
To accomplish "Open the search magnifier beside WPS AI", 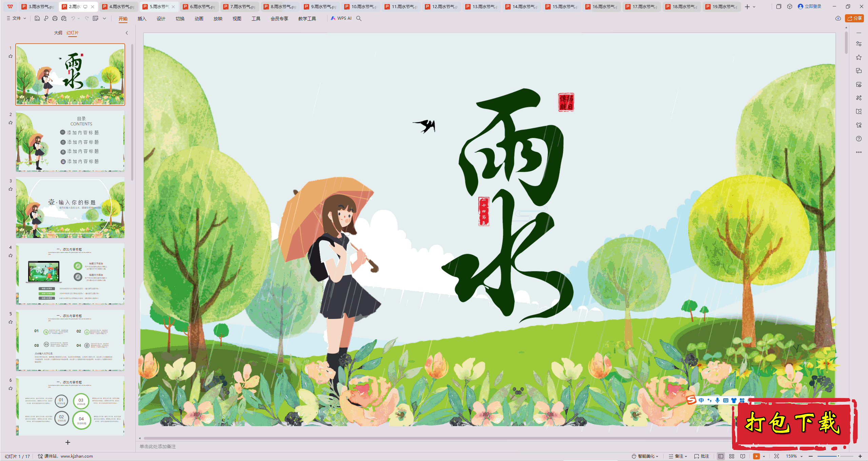I will [x=359, y=19].
